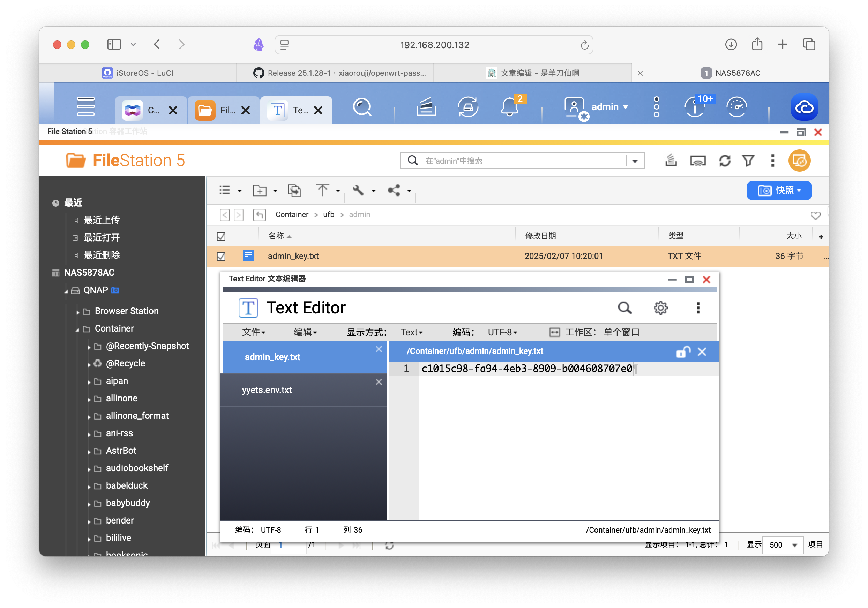Open background tasks stack icon in QTS bar

(x=426, y=107)
